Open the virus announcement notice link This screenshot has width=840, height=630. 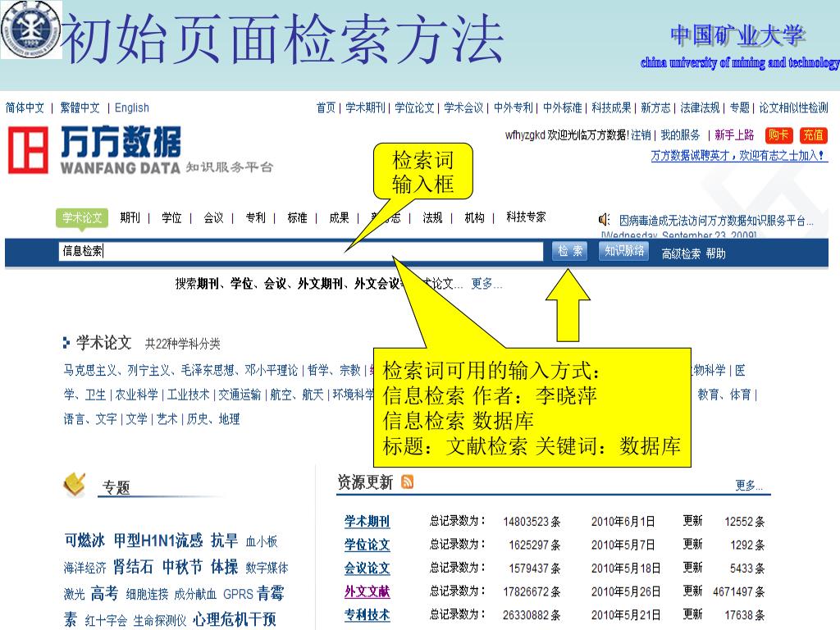coord(716,220)
